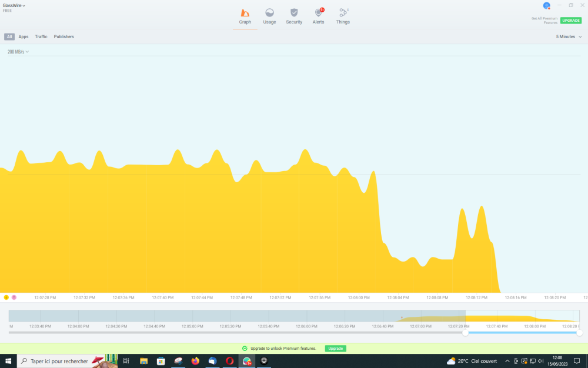Click the green UPGRADE button at top right
The image size is (588, 368).
pos(571,21)
